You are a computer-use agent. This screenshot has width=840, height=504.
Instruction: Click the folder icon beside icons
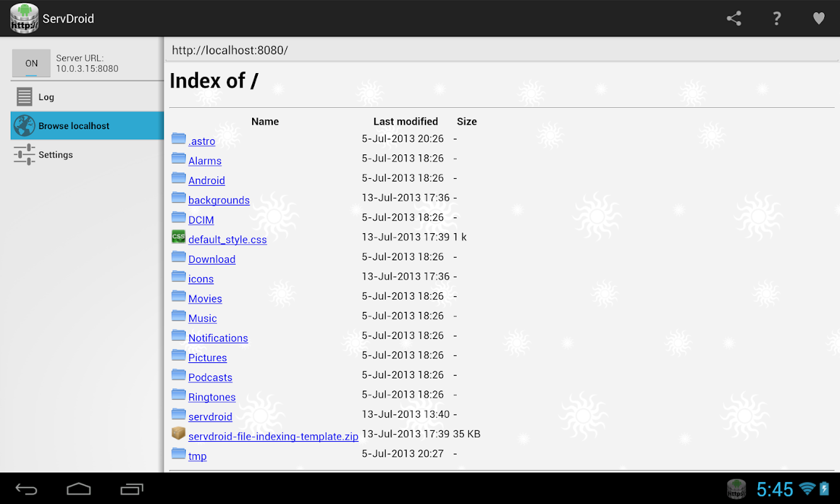tap(179, 277)
